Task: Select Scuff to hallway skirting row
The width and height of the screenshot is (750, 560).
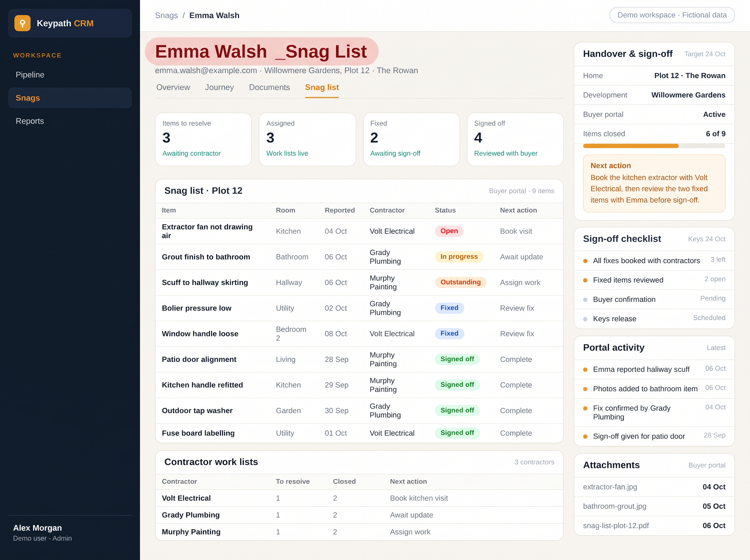Action: click(359, 282)
